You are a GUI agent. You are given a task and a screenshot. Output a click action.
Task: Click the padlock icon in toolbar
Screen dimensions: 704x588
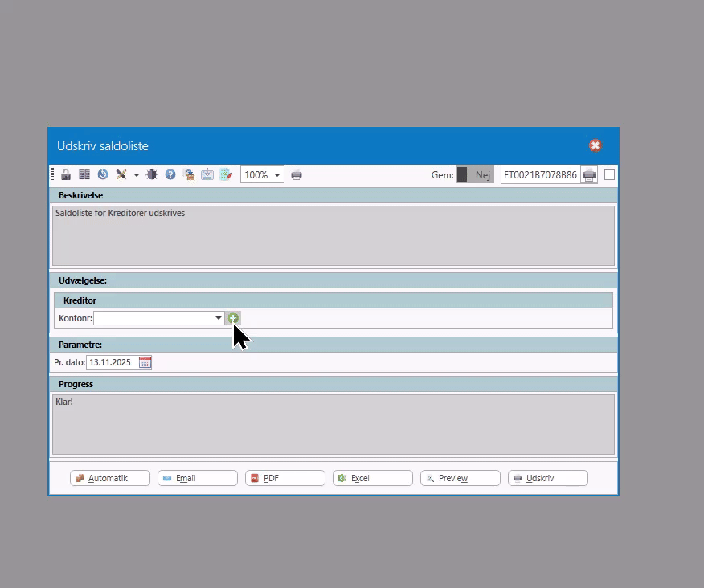click(66, 174)
